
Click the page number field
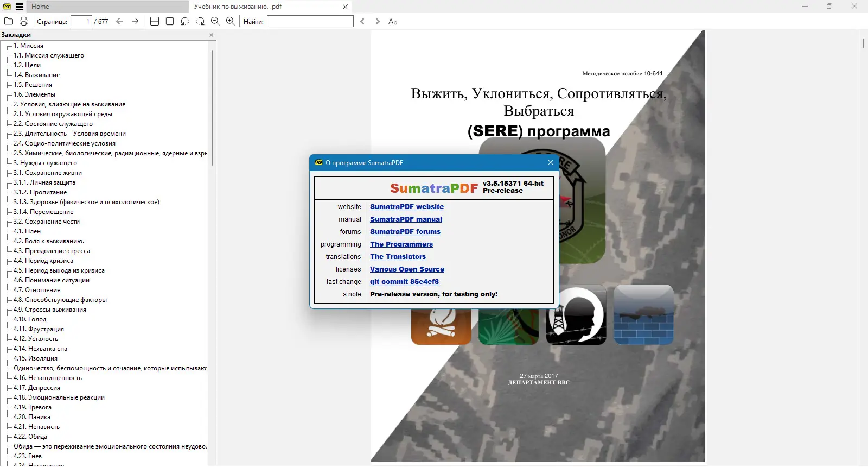(81, 21)
